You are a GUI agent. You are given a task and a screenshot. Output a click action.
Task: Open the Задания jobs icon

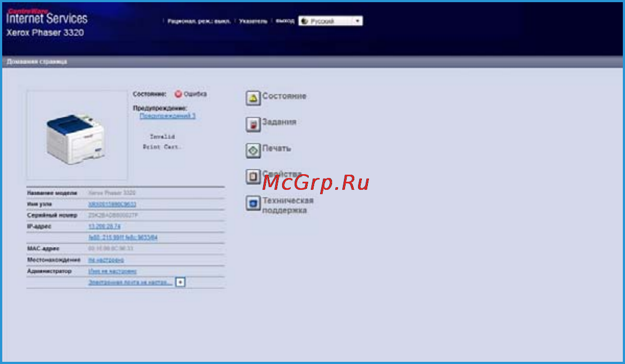coord(253,124)
